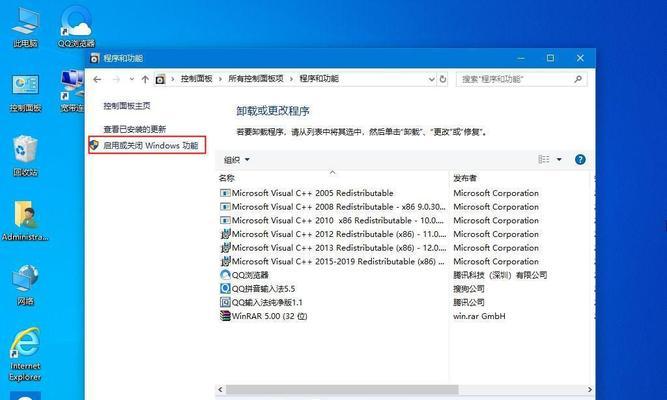Open the view options dropdown arrow
The image size is (667, 400).
559,160
